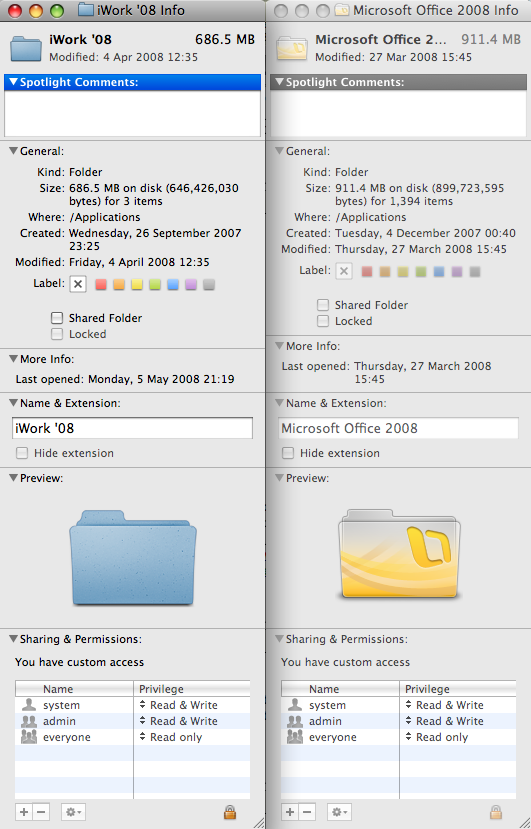The height and width of the screenshot is (829, 531).
Task: Click the title bar folder icon of iWork '08 Info
Action: pos(86,10)
